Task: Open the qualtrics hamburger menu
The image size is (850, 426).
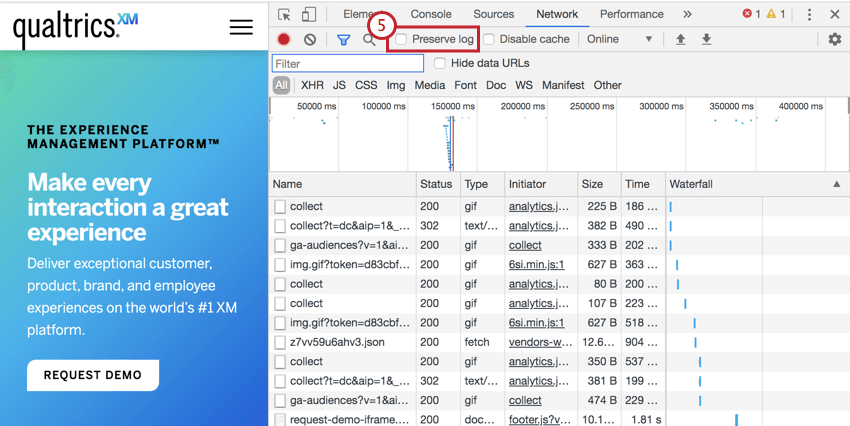Action: pyautogui.click(x=241, y=27)
